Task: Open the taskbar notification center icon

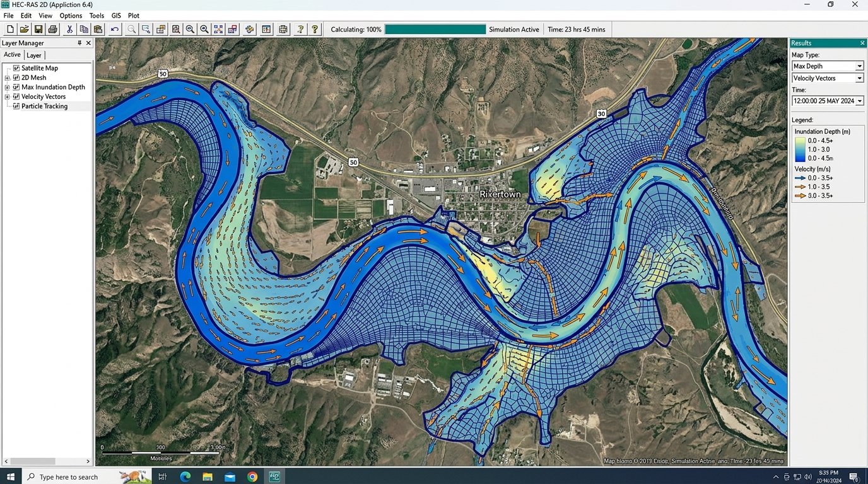Action: pyautogui.click(x=853, y=477)
